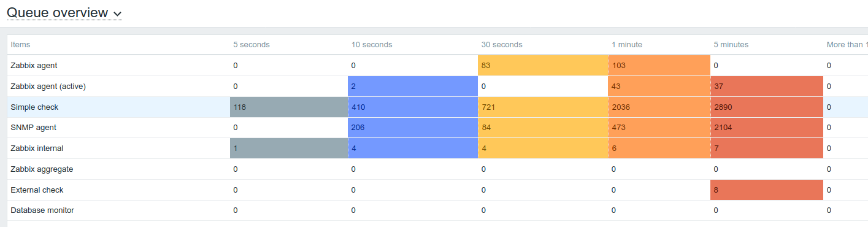The width and height of the screenshot is (868, 227).
Task: Select the Database monitor row label
Action: (42, 210)
